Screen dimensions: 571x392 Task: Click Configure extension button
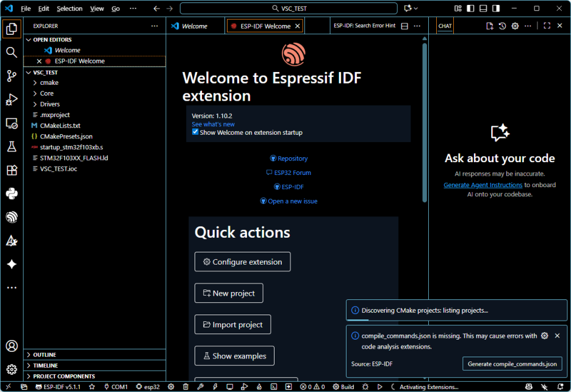point(243,262)
